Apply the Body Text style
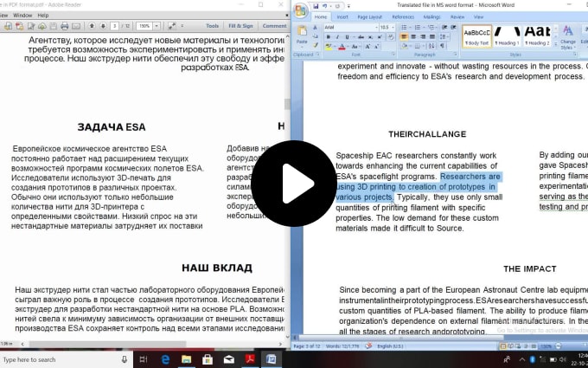The height and width of the screenshot is (368, 588). point(477,36)
